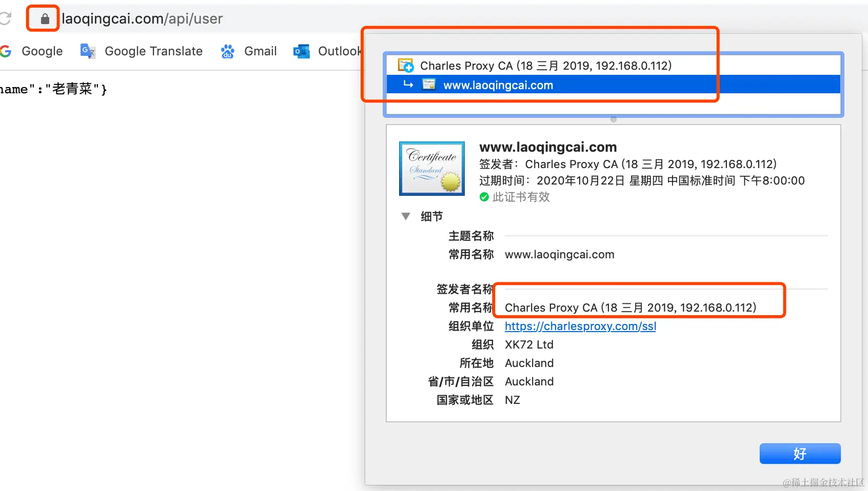868x491 pixels.
Task: Select www.laoqingcai.com row in certificate chain
Action: coord(614,85)
